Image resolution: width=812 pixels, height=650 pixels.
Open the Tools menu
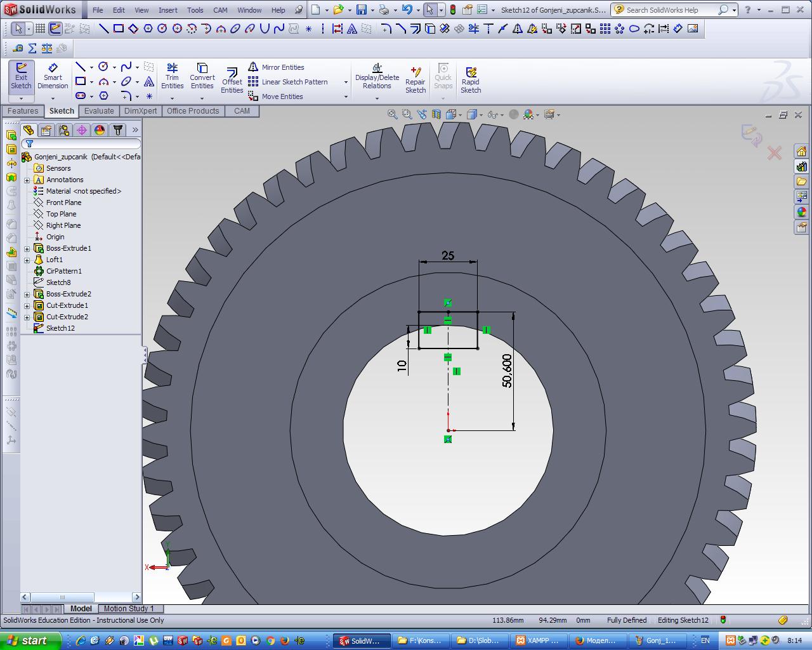pos(195,10)
